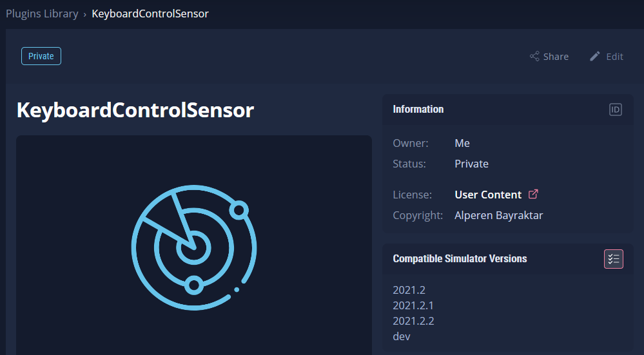Screen dimensions: 644x355
Task: Select simulator version 2021.2
Action: pos(409,290)
